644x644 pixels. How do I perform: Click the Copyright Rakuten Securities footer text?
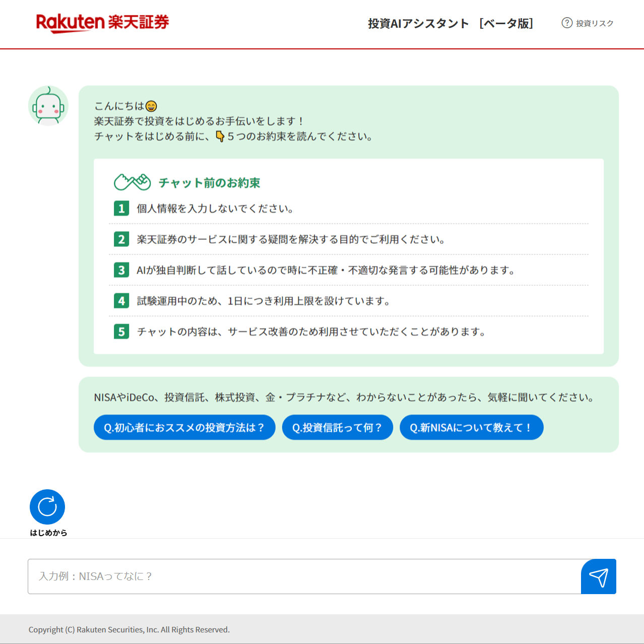[x=129, y=629]
